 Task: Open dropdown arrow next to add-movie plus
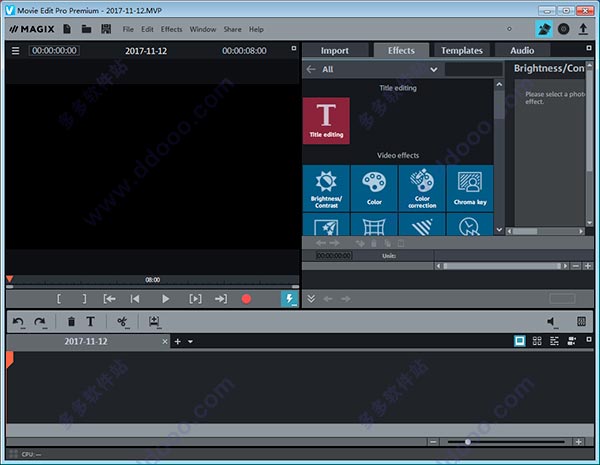pyautogui.click(x=190, y=341)
